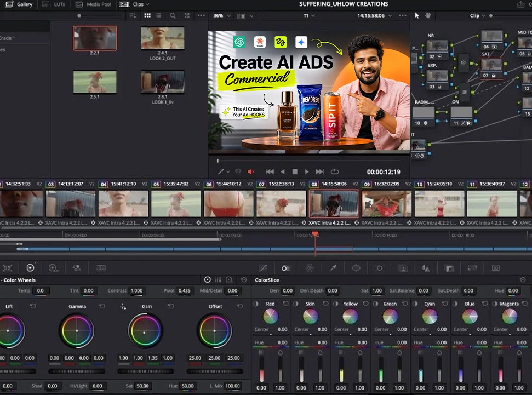Select gallery still LOOK 2_OUT
This screenshot has height=395, width=532.
click(163, 38)
